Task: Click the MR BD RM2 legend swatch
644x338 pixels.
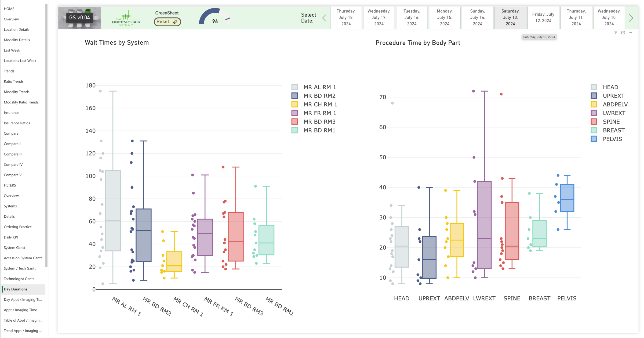Action: click(294, 96)
